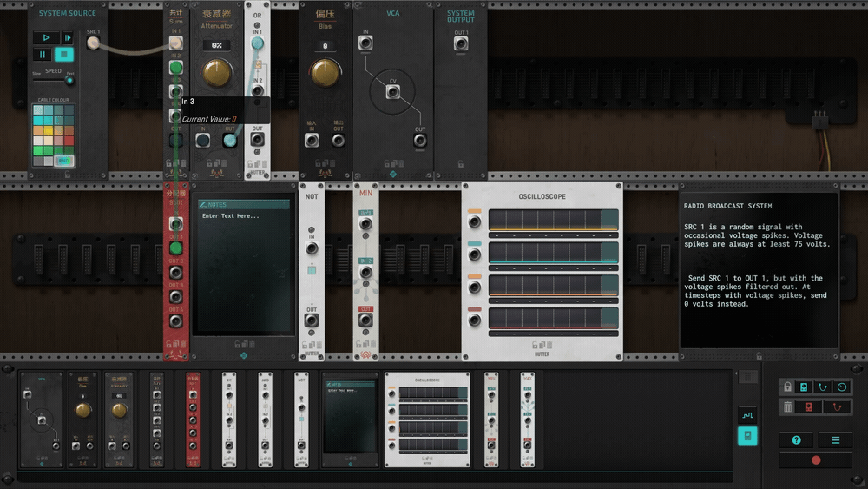Click the OR module IN 2 jack
Screen dimensions: 868x489
[258, 91]
